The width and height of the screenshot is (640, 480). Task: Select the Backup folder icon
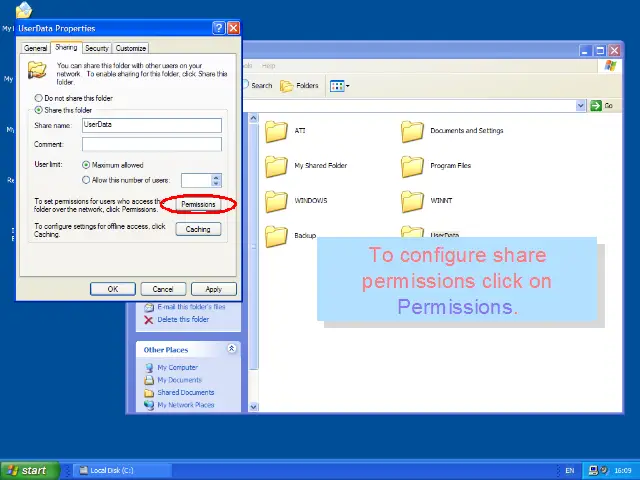276,236
